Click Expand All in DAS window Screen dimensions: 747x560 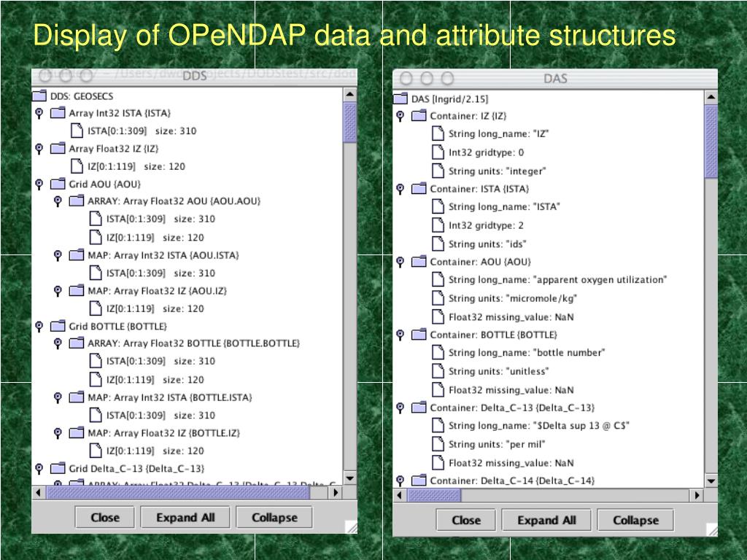[546, 520]
